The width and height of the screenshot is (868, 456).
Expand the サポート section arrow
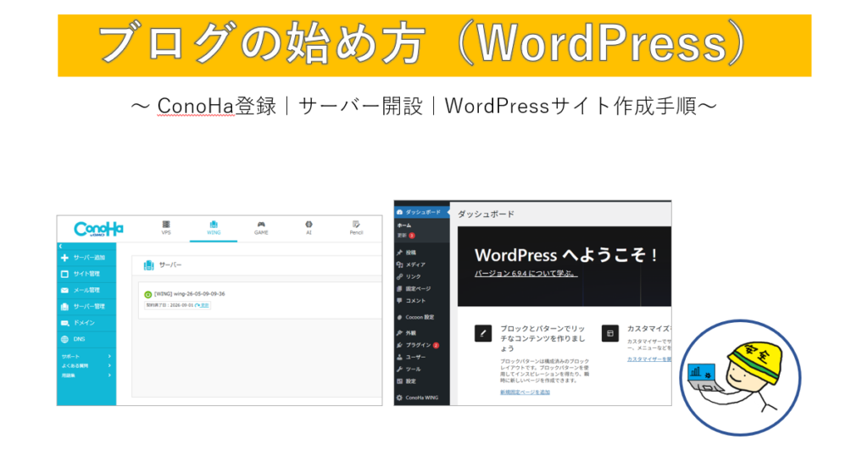[x=109, y=356]
